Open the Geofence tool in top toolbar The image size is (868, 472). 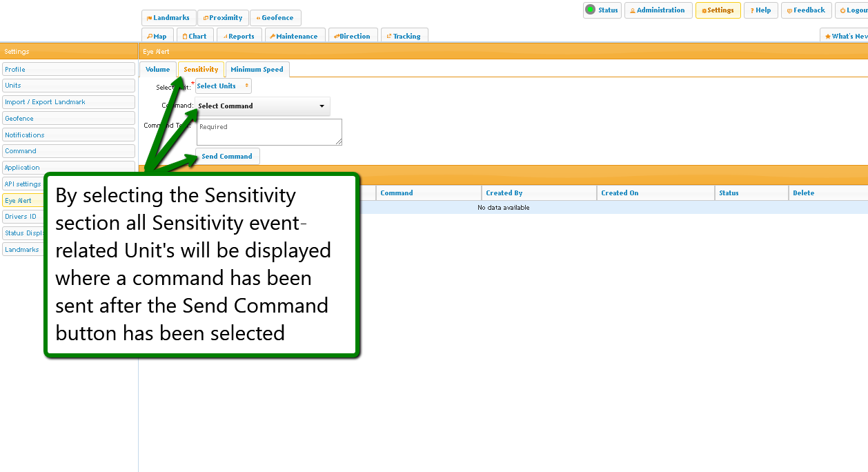coord(275,18)
